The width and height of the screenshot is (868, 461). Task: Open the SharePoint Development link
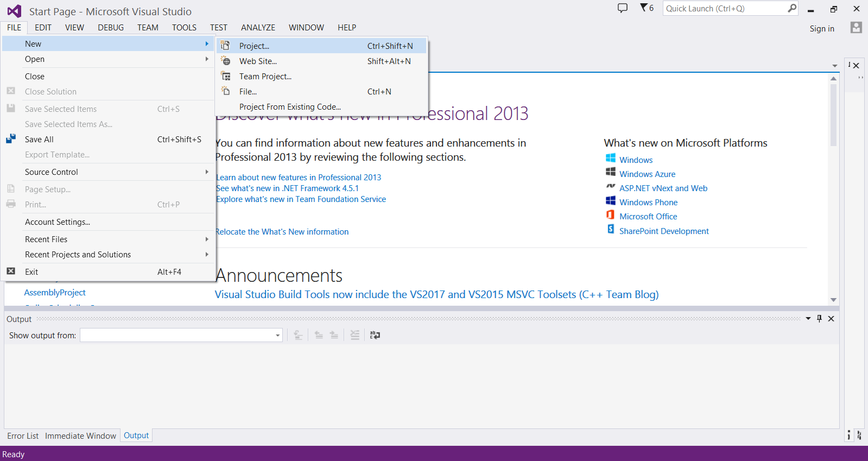(x=664, y=231)
